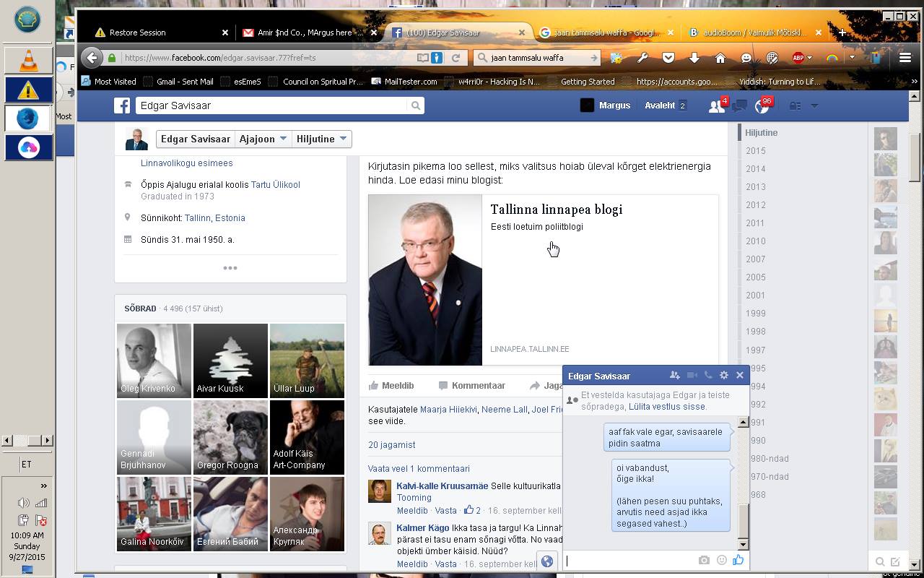Open chat options gear icon

[724, 376]
